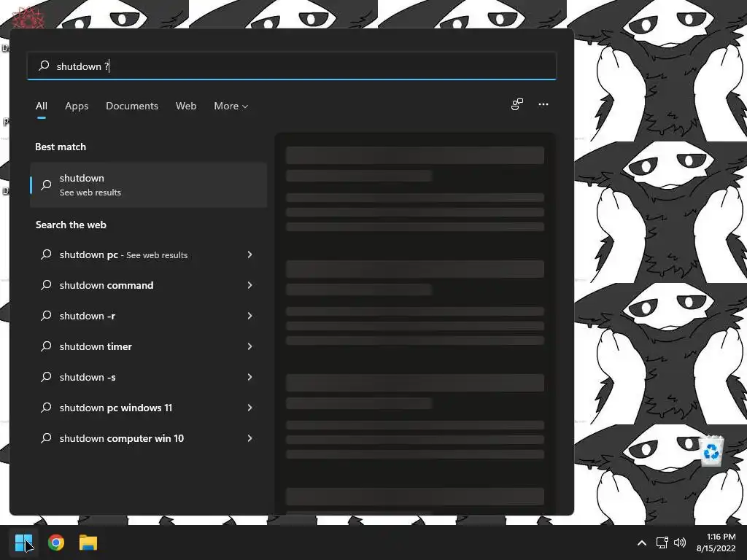The image size is (747, 560).
Task: Expand the arrow for shutdown -r
Action: [x=249, y=316]
